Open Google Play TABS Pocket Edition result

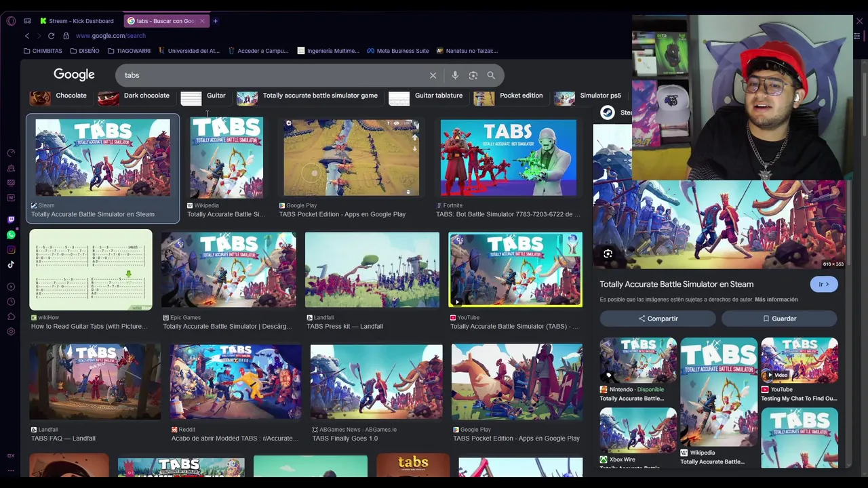pyautogui.click(x=351, y=168)
